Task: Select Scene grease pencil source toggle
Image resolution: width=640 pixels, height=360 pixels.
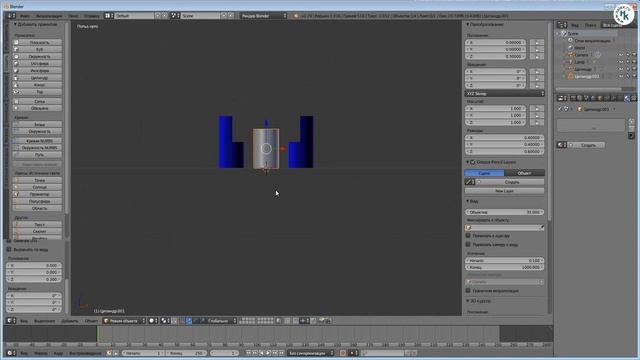Action: (484, 173)
